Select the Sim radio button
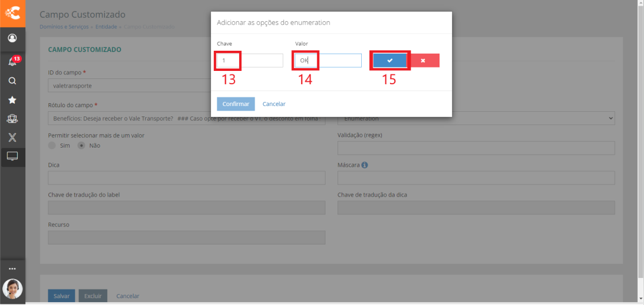Viewport: 644px width, 305px height. point(52,145)
